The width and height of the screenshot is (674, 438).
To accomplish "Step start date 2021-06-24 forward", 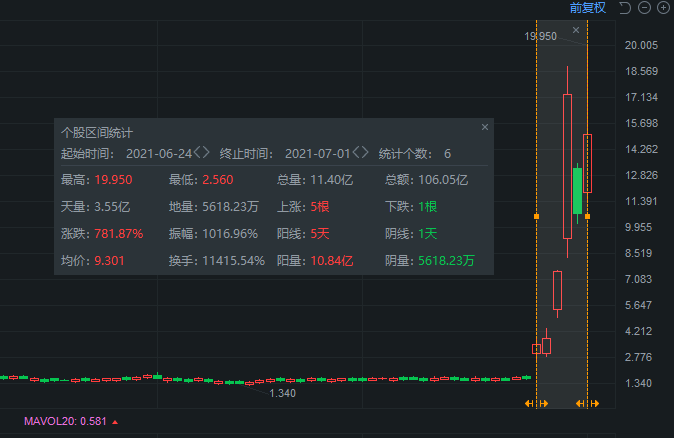I will click(x=207, y=153).
